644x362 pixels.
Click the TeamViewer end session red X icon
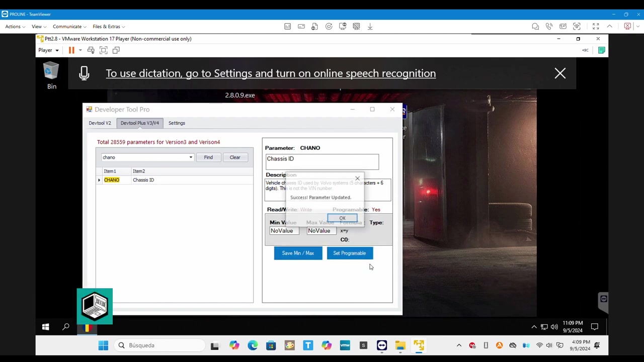(627, 27)
